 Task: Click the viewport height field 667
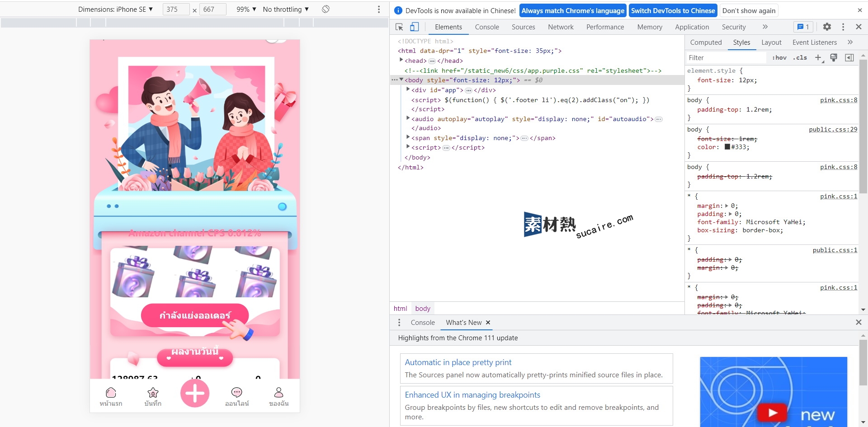click(212, 9)
